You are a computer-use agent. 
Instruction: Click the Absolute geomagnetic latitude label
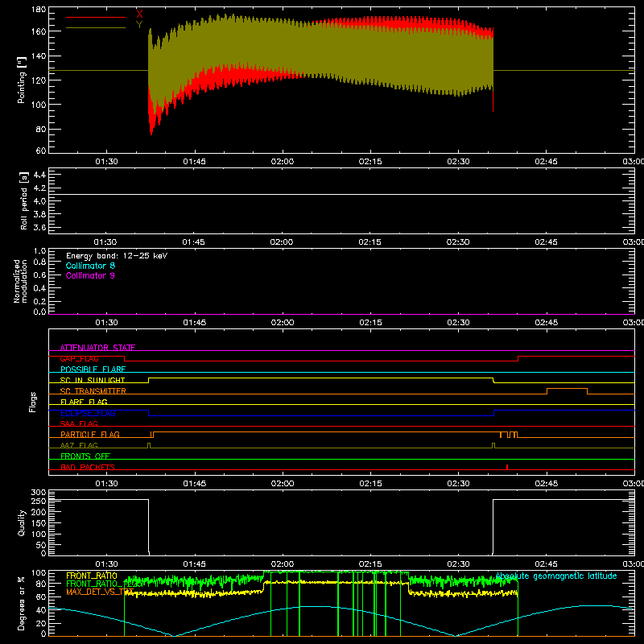(x=556, y=576)
